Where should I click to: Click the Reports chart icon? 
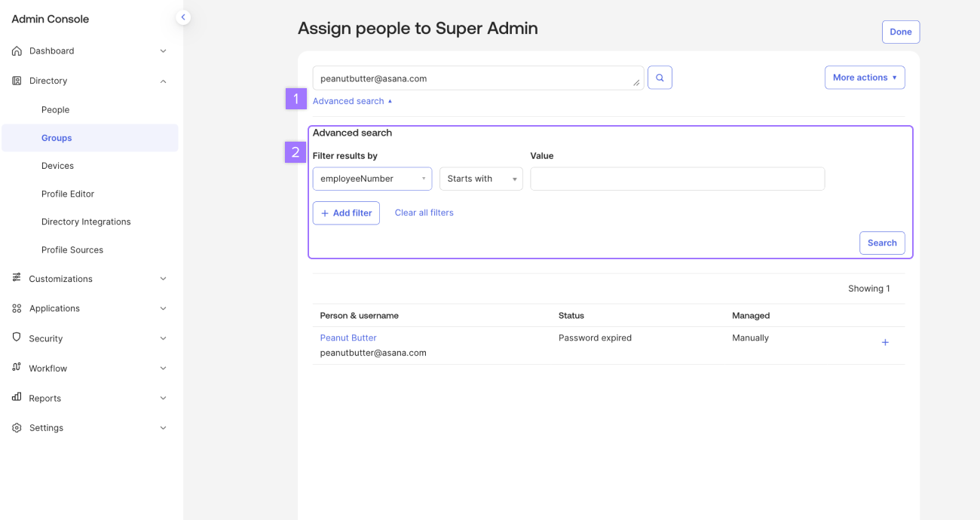(17, 397)
